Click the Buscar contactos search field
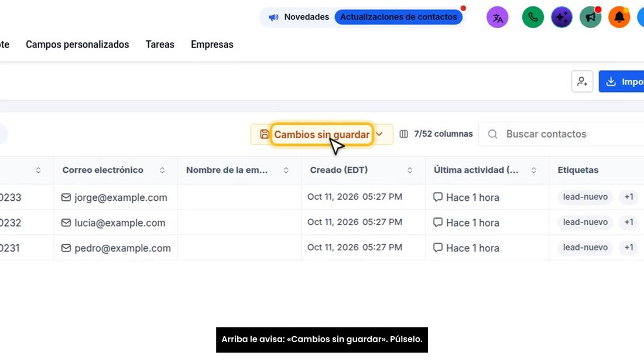This screenshot has height=362, width=644. (x=561, y=134)
